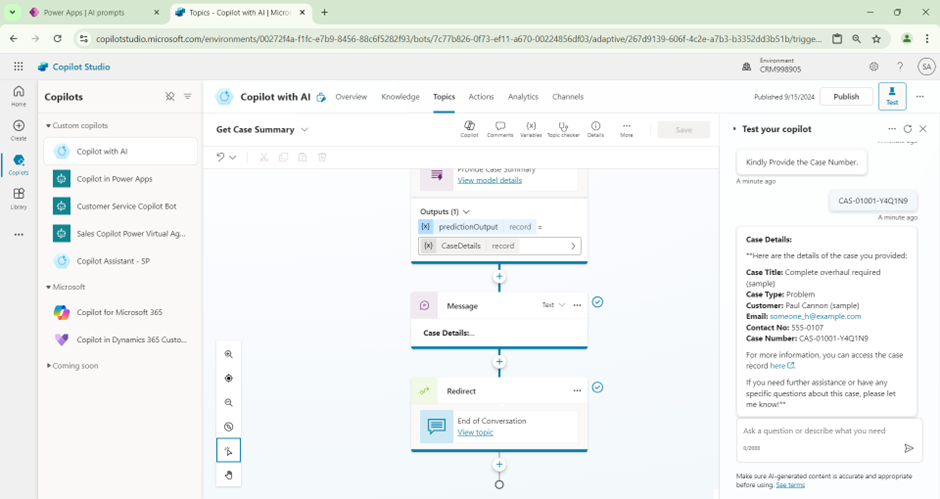The height and width of the screenshot is (499, 940).
Task: Open topic Details
Action: pos(595,129)
